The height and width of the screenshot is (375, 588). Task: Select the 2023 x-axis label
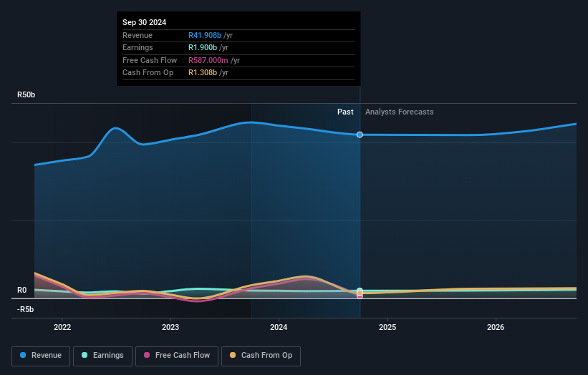point(170,327)
